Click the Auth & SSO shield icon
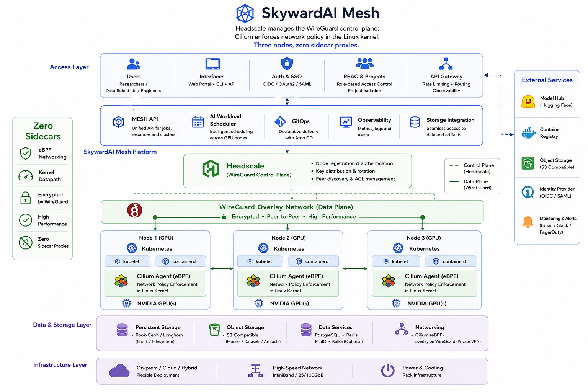 [x=287, y=64]
